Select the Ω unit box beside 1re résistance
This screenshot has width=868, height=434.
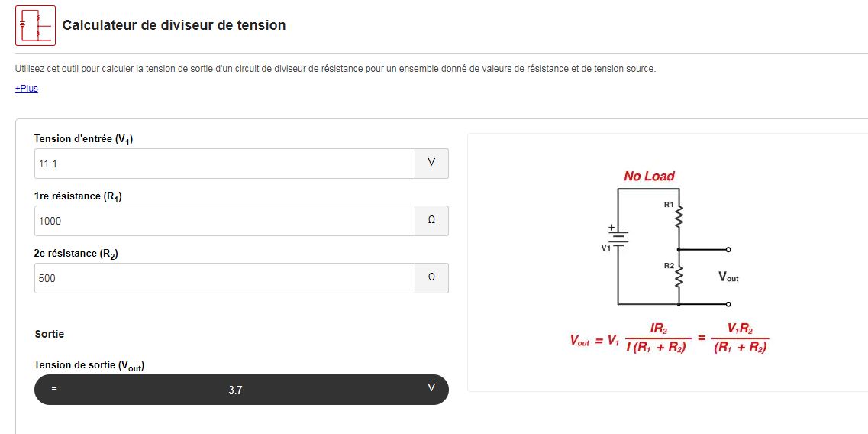click(431, 221)
